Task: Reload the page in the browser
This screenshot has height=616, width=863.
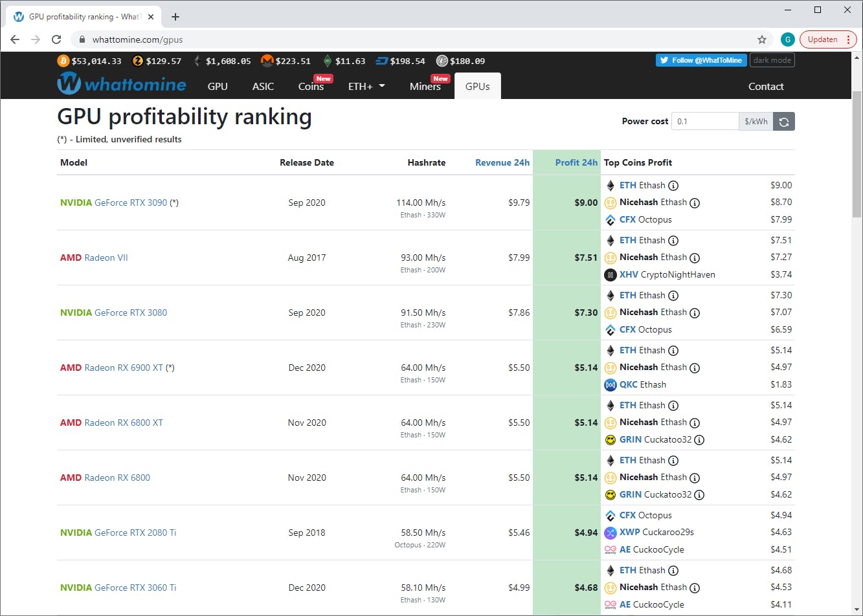Action: pos(56,39)
